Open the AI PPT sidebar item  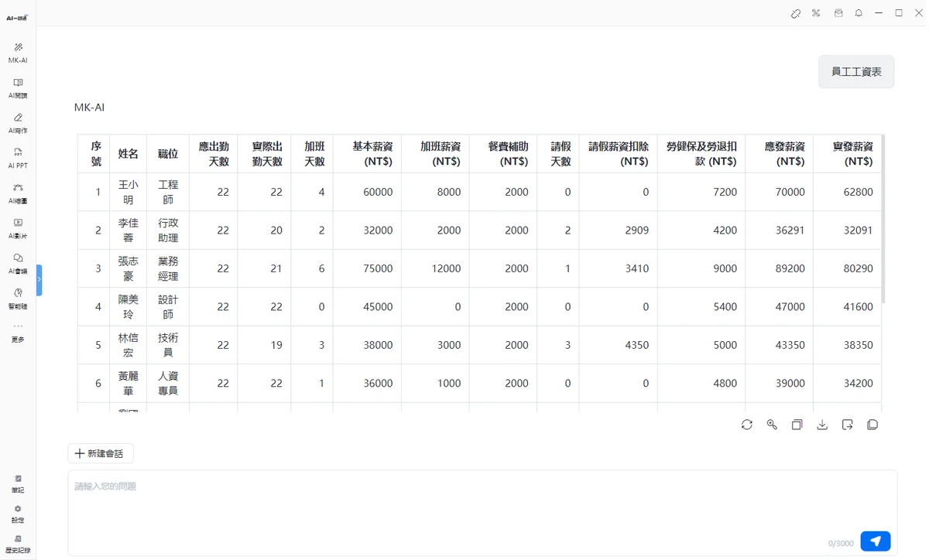click(18, 158)
